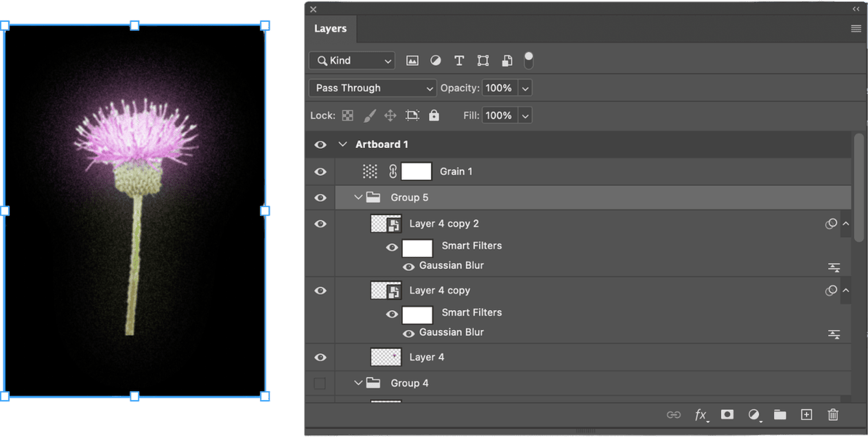Add a layer mask

pyautogui.click(x=727, y=414)
